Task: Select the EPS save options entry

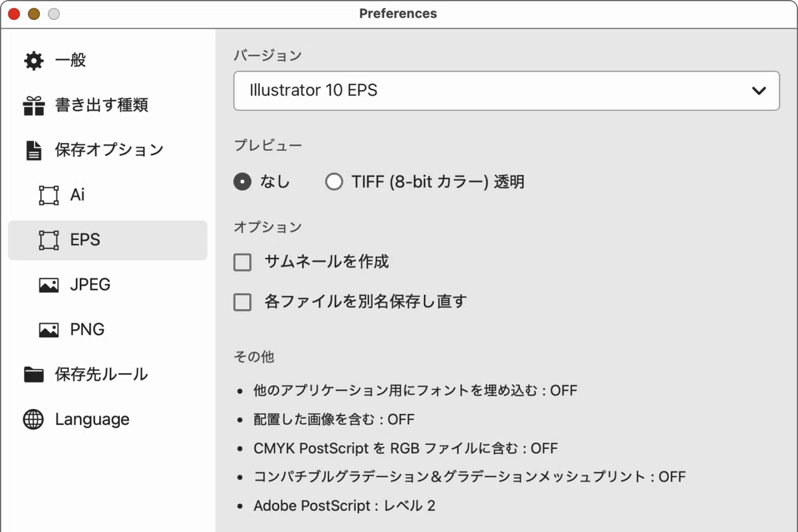Action: click(x=108, y=240)
